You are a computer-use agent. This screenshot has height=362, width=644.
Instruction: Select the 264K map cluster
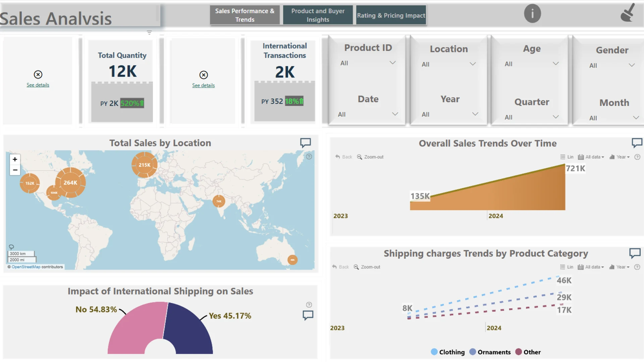point(70,183)
